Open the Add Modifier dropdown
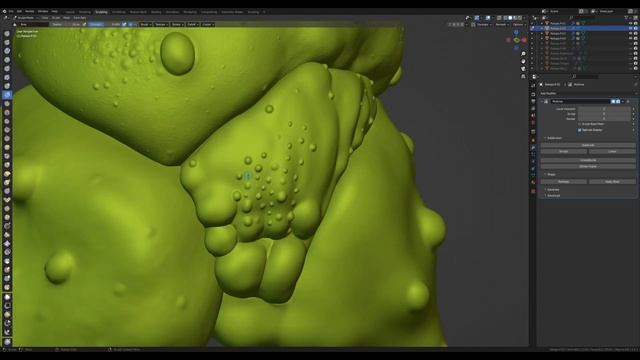Image resolution: width=640 pixels, height=360 pixels. (x=587, y=93)
